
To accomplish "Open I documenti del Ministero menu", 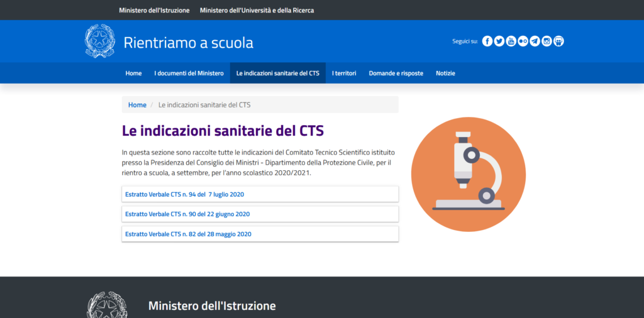I will [x=189, y=73].
